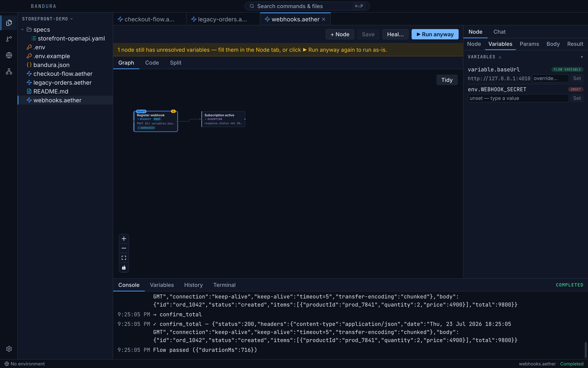This screenshot has height=368, width=588.
Task: Open the STOREFRONT-DEMO project dropdown
Action: (47, 19)
